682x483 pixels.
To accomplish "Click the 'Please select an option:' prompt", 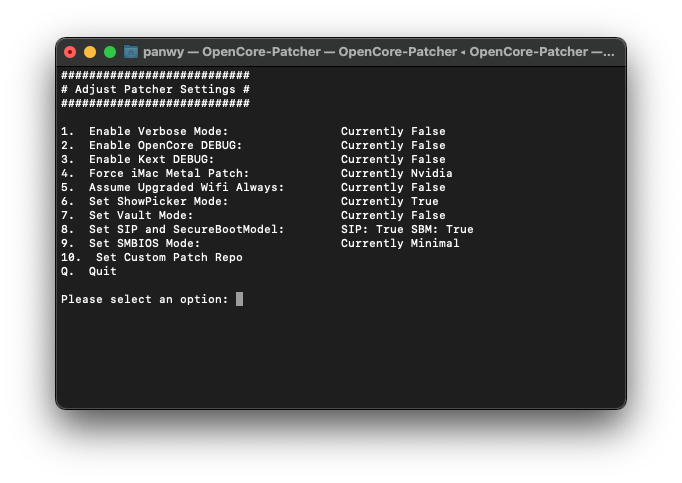I will click(x=144, y=299).
